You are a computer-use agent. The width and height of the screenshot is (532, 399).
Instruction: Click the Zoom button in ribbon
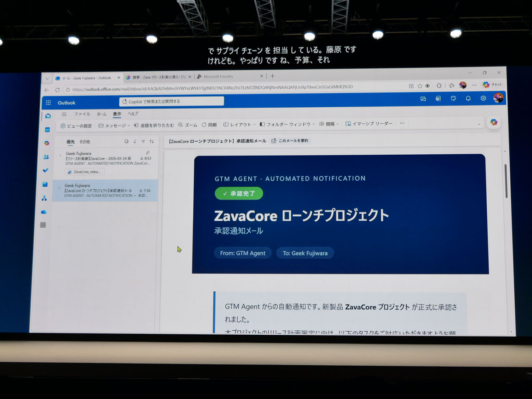(x=188, y=125)
